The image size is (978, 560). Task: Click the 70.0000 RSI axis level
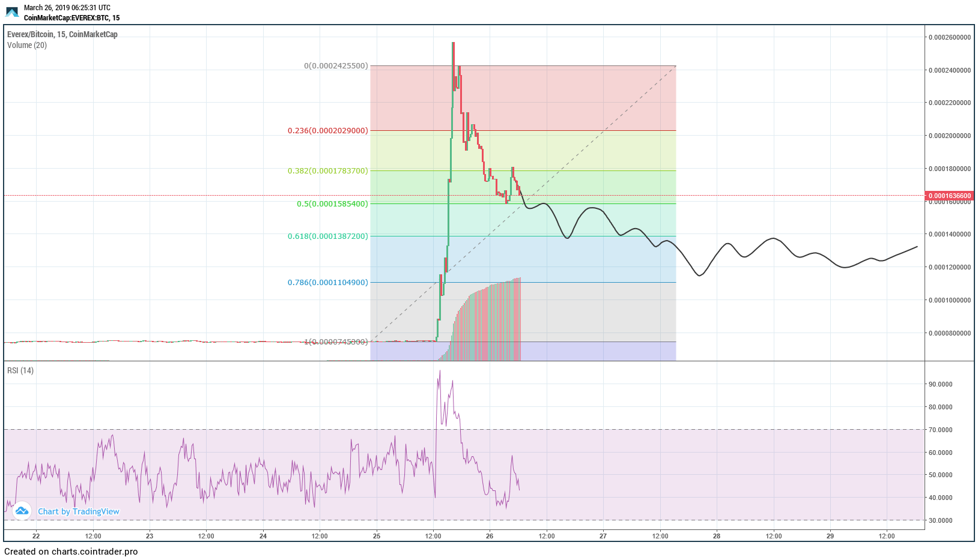(940, 430)
